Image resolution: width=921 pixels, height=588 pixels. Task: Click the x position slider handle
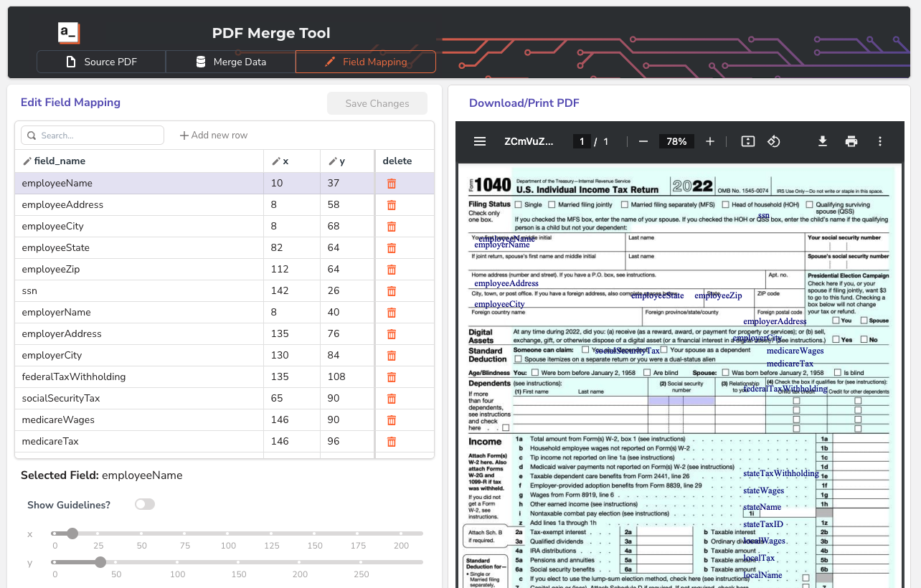[72, 534]
